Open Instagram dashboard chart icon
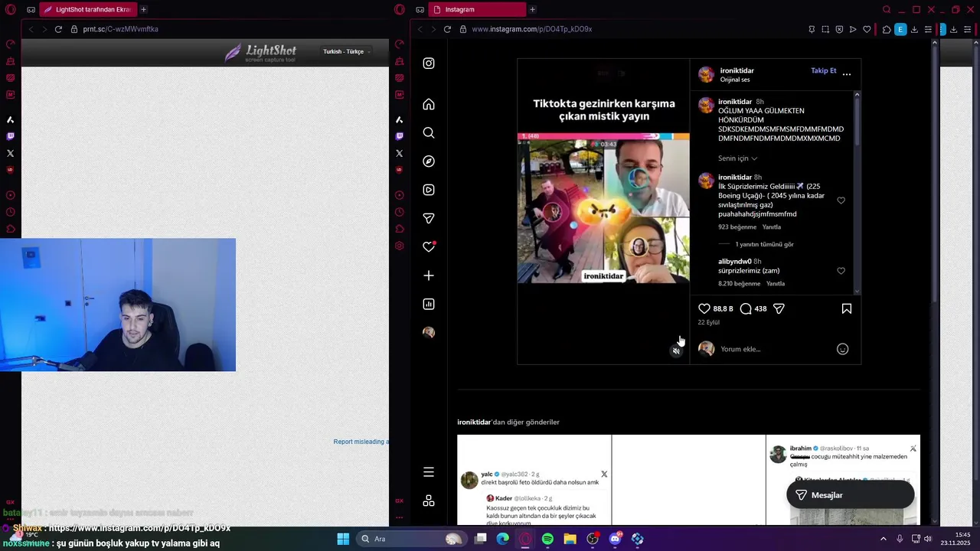The height and width of the screenshot is (551, 980). coord(429,304)
